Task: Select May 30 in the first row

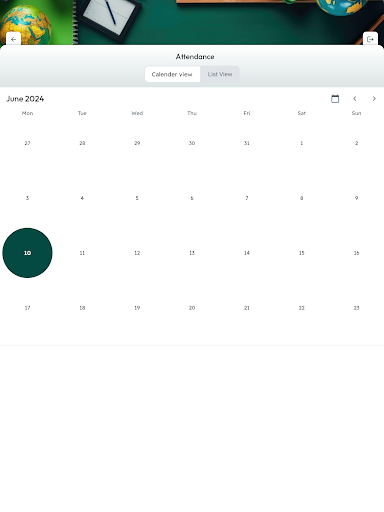Action: (192, 143)
